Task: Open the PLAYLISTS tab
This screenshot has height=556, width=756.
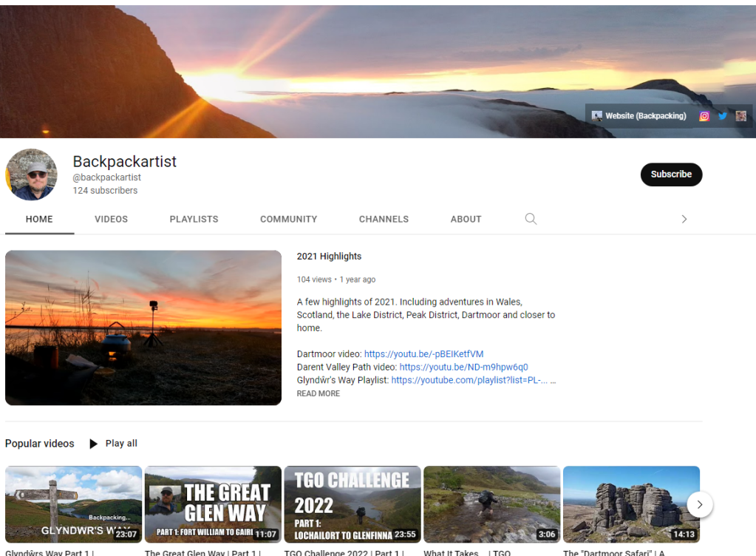Action: 194,220
